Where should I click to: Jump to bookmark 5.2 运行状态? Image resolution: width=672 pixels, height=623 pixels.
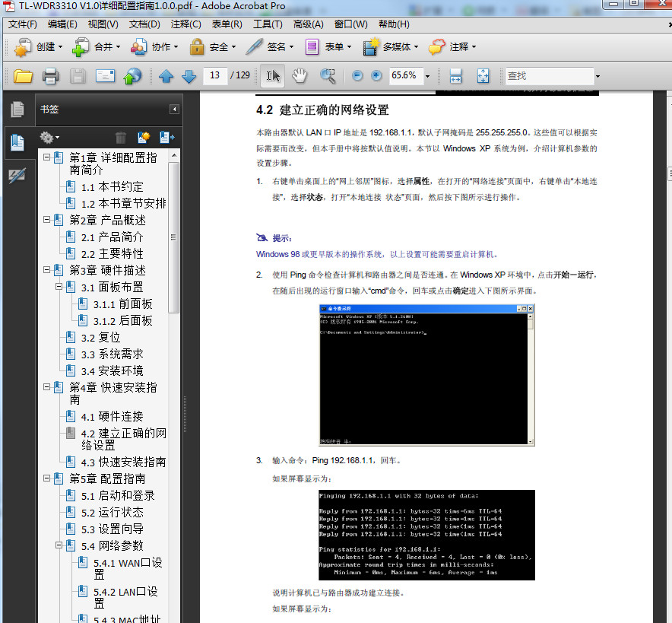112,513
